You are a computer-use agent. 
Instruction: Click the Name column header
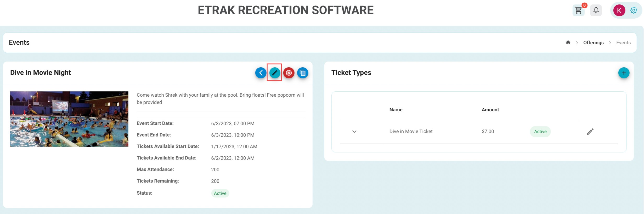[396, 110]
